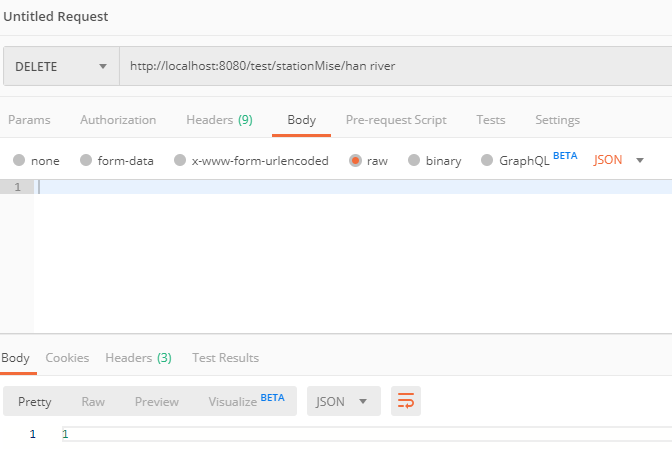This screenshot has height=449, width=672.
Task: Open the Params tab
Action: tap(29, 120)
